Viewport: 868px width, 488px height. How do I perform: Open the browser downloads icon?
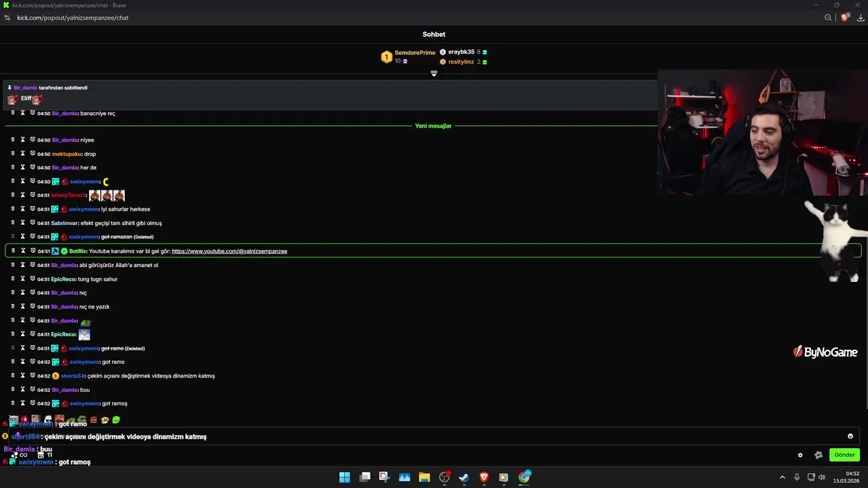(x=861, y=18)
